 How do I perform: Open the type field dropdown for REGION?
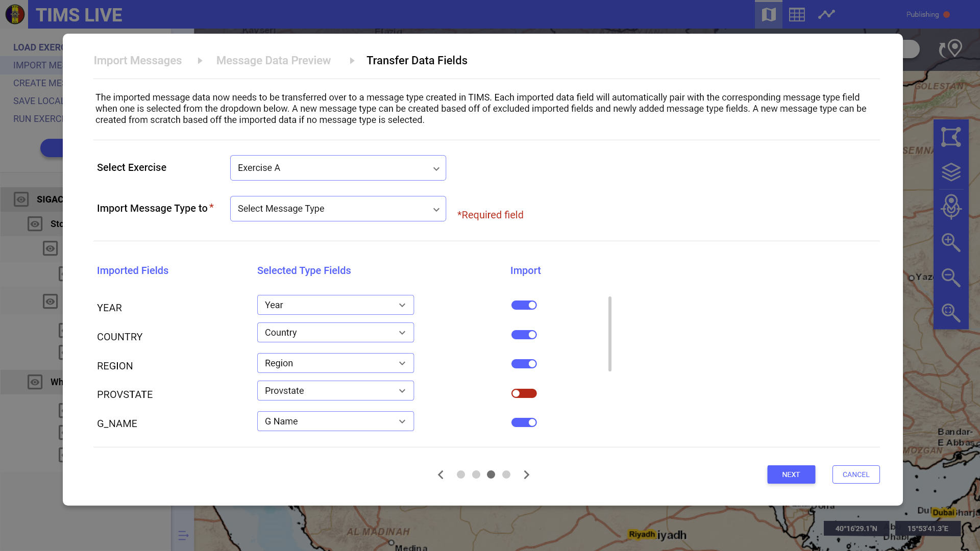point(335,363)
